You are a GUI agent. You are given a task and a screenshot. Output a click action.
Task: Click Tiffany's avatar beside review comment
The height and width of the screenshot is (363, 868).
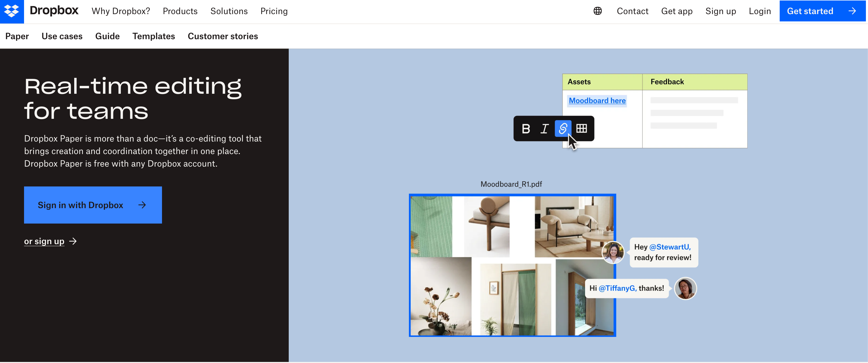pyautogui.click(x=613, y=252)
